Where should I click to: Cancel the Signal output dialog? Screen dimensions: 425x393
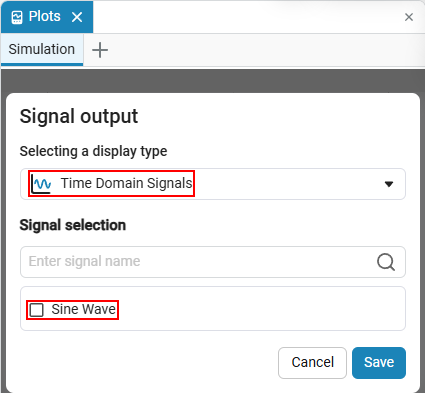(312, 363)
